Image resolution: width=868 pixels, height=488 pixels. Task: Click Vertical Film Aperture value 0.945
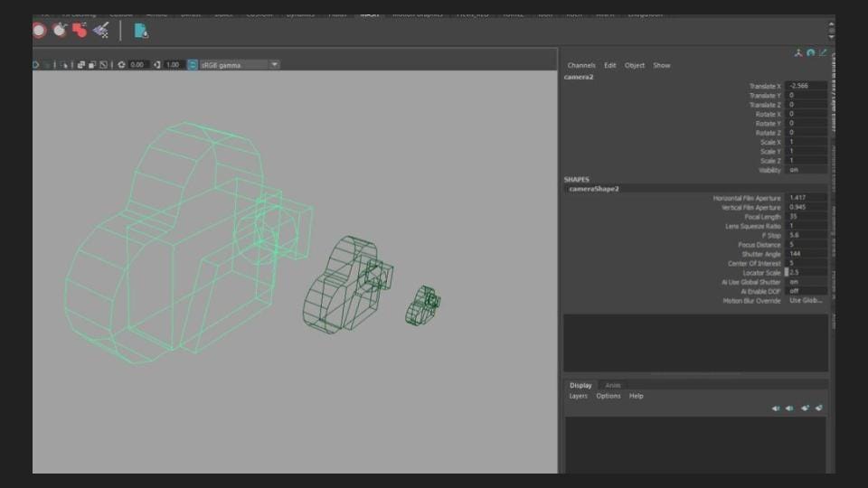pos(806,207)
